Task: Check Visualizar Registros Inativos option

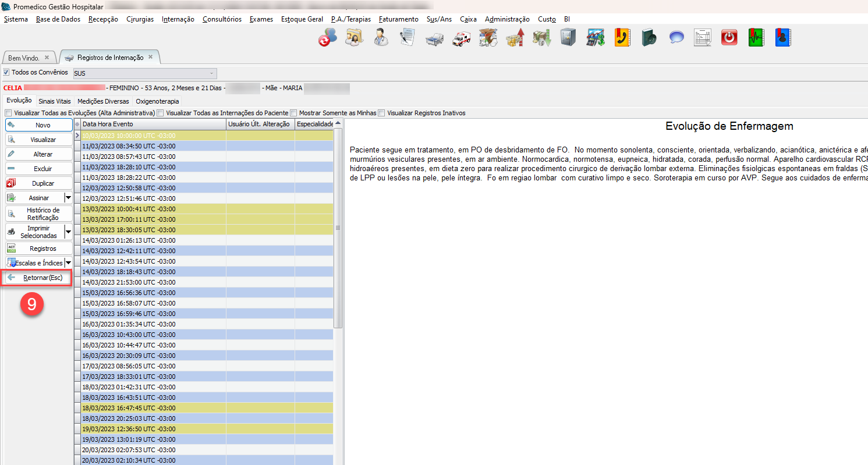Action: click(x=381, y=113)
